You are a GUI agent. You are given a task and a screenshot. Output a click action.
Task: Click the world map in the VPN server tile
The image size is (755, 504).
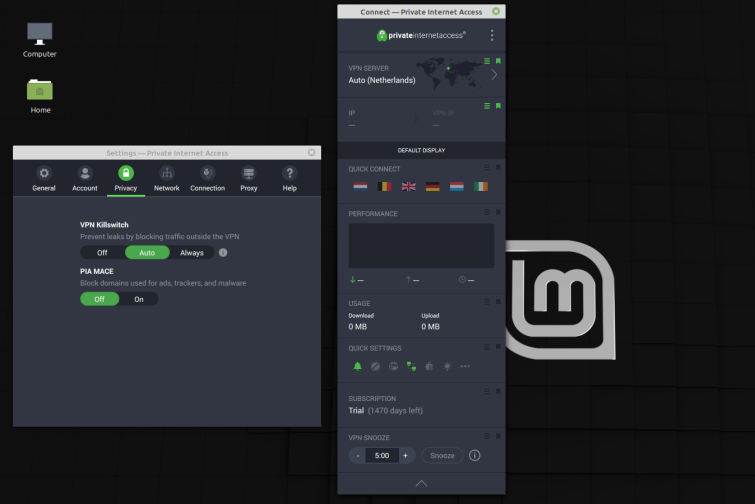pyautogui.click(x=449, y=74)
